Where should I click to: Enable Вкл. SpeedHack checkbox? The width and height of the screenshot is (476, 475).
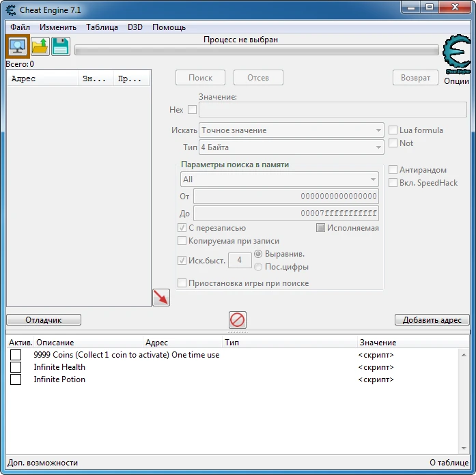pos(393,183)
